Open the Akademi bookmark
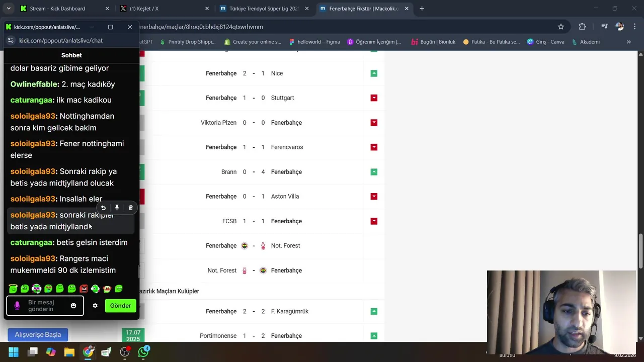The width and height of the screenshot is (644, 362). click(x=586, y=42)
